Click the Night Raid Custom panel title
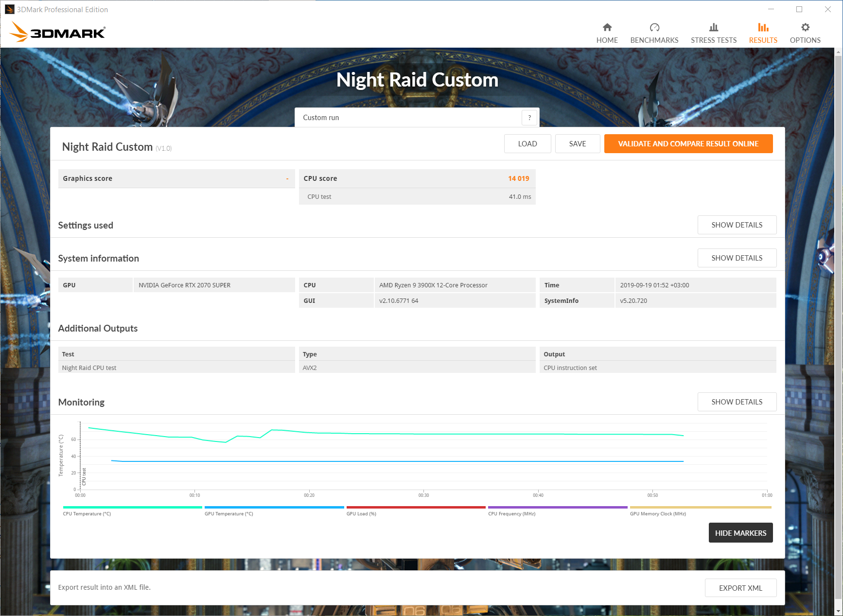Screen dimensions: 843x616 point(107,147)
